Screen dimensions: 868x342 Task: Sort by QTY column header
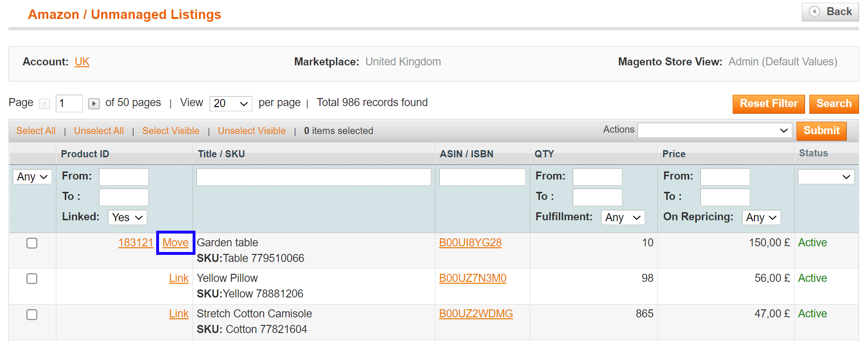[x=544, y=154]
